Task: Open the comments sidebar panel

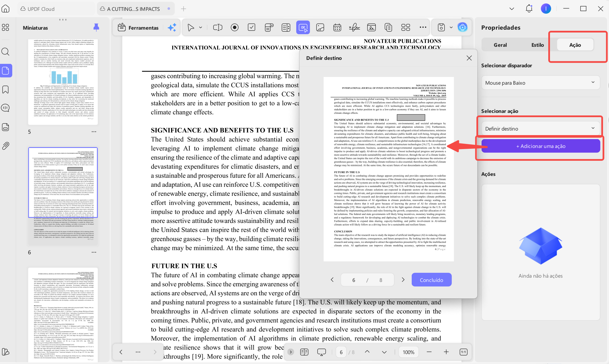Action: pyautogui.click(x=5, y=108)
